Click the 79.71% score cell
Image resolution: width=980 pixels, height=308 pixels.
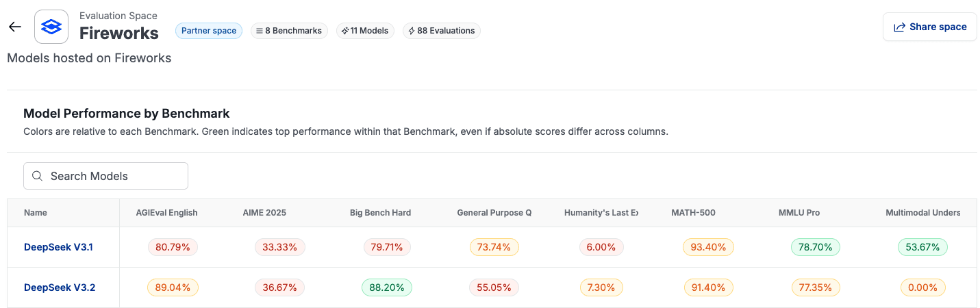(x=386, y=247)
